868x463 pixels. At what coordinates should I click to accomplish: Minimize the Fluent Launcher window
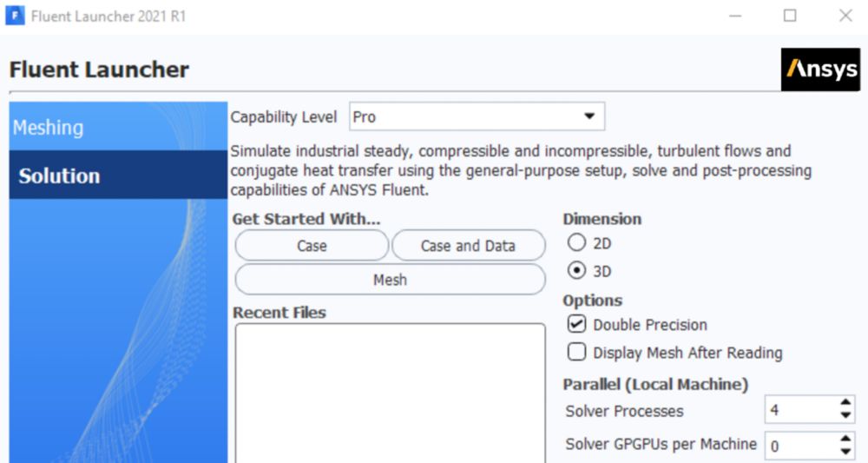coord(734,17)
